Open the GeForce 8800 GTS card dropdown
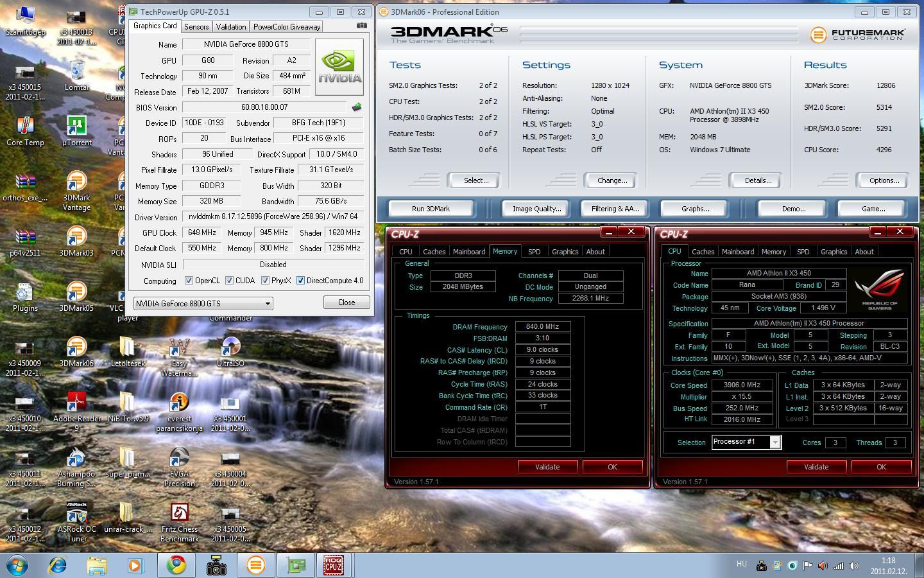 pos(203,304)
